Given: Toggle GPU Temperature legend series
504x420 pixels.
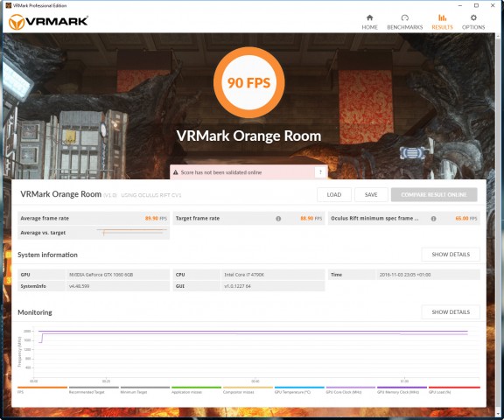Looking at the screenshot, I should pos(299,390).
